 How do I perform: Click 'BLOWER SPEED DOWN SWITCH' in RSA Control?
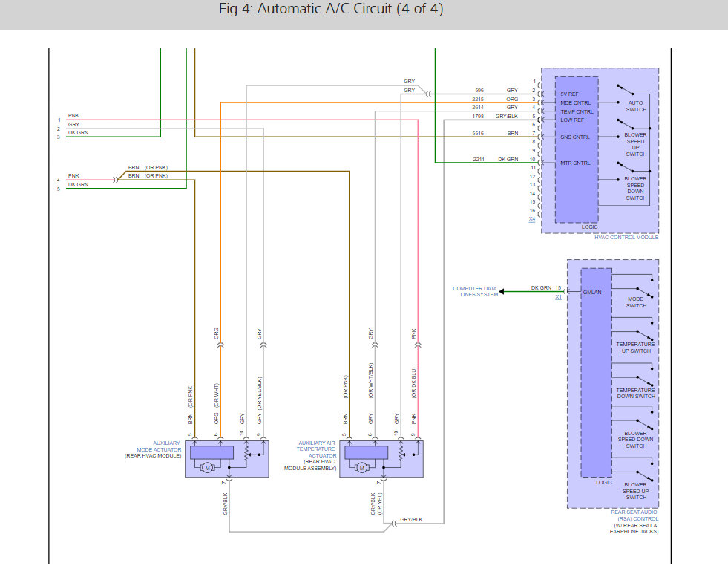635,440
